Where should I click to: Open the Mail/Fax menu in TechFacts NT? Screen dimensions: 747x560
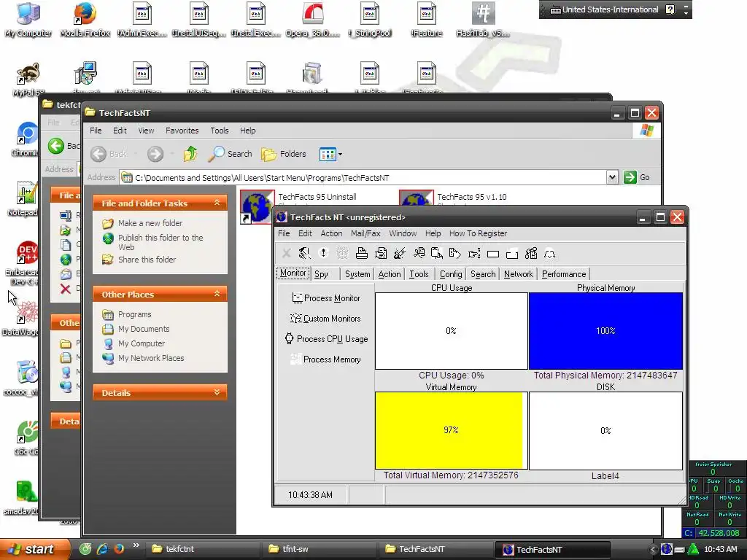[x=365, y=233]
